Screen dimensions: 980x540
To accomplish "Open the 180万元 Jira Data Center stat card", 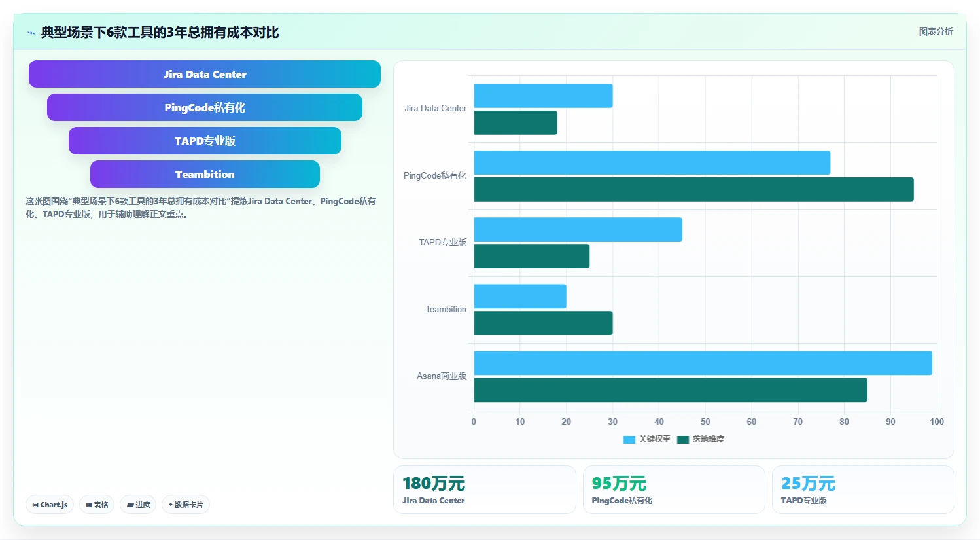I will click(x=485, y=490).
